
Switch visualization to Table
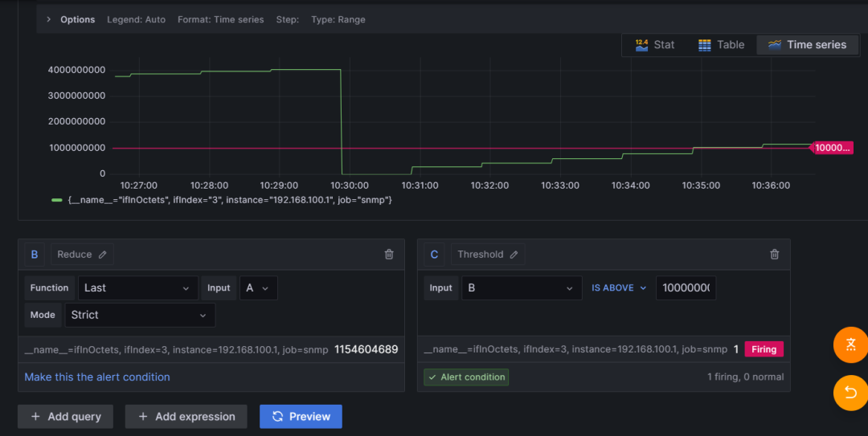[721, 45]
